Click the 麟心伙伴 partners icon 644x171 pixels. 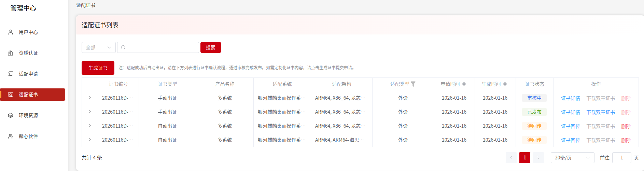11,136
